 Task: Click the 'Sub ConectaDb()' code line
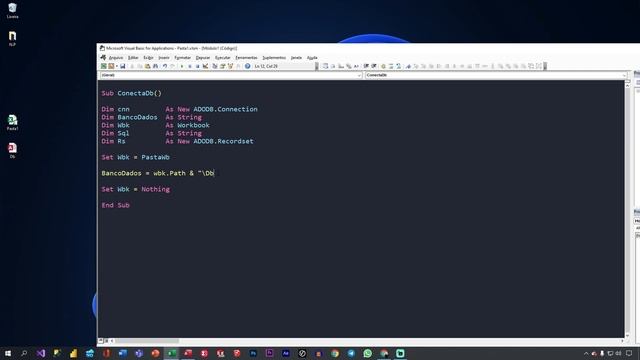coord(131,93)
